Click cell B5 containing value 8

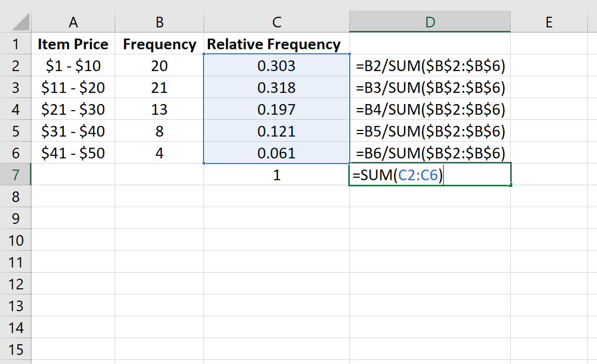click(159, 131)
